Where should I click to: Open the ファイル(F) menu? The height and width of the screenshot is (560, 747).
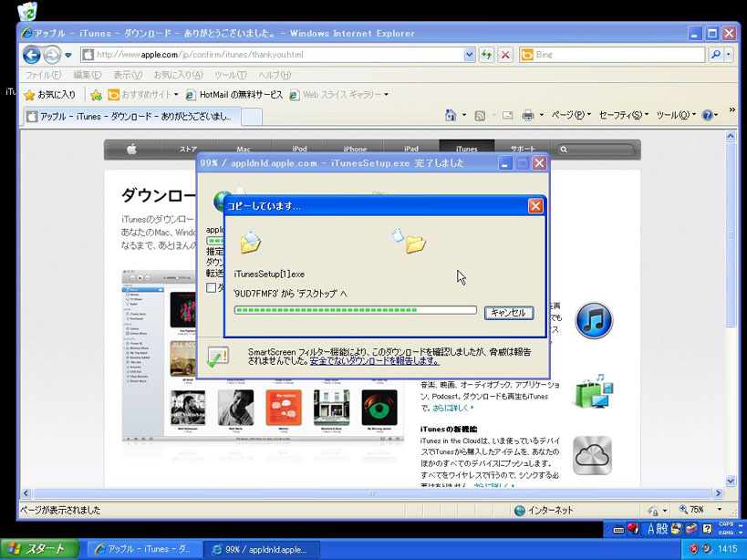43,75
